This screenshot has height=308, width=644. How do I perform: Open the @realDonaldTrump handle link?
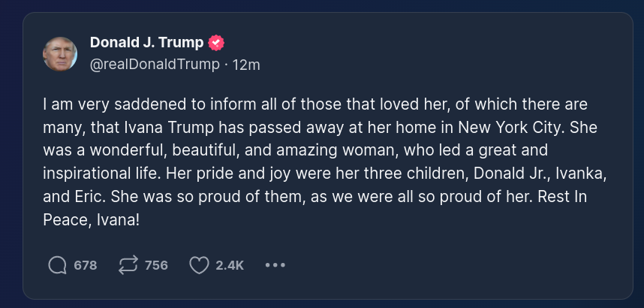pos(155,65)
